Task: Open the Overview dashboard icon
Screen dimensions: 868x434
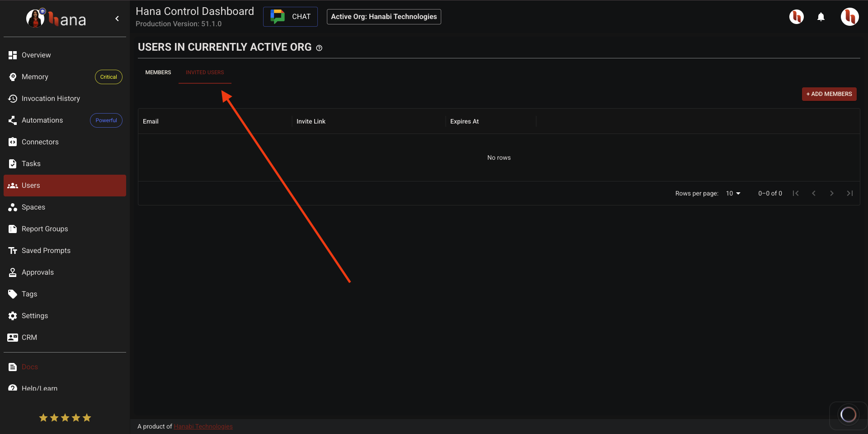Action: [13, 55]
